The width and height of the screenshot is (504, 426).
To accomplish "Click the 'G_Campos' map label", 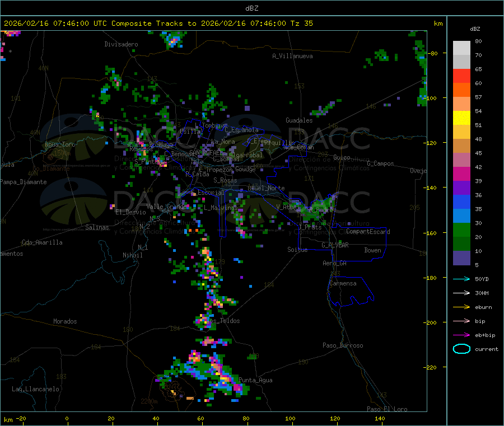I will [380, 163].
